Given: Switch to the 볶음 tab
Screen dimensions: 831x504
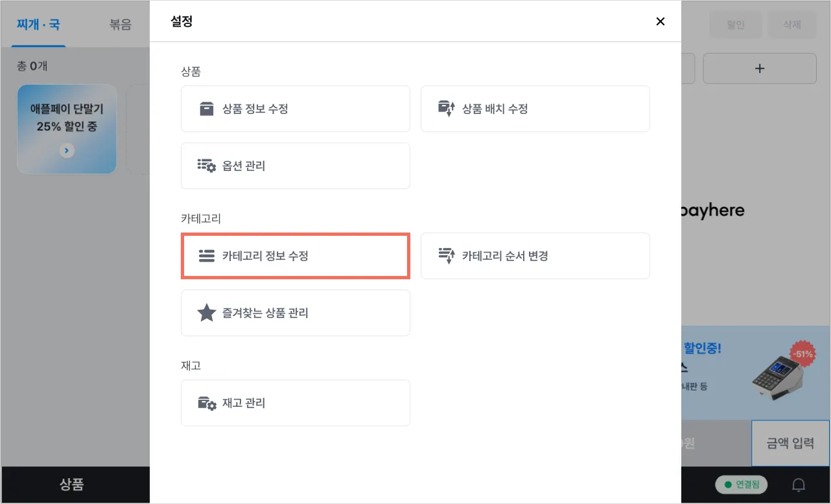Looking at the screenshot, I should (x=121, y=25).
